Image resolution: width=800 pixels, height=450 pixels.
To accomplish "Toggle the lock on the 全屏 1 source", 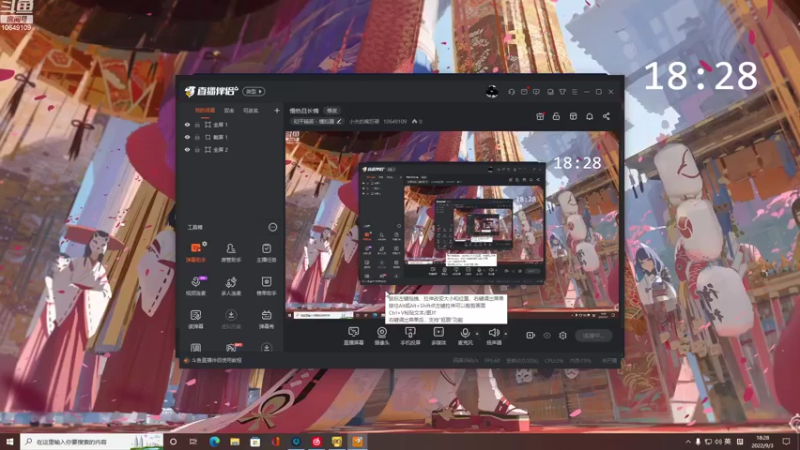I will (197, 124).
